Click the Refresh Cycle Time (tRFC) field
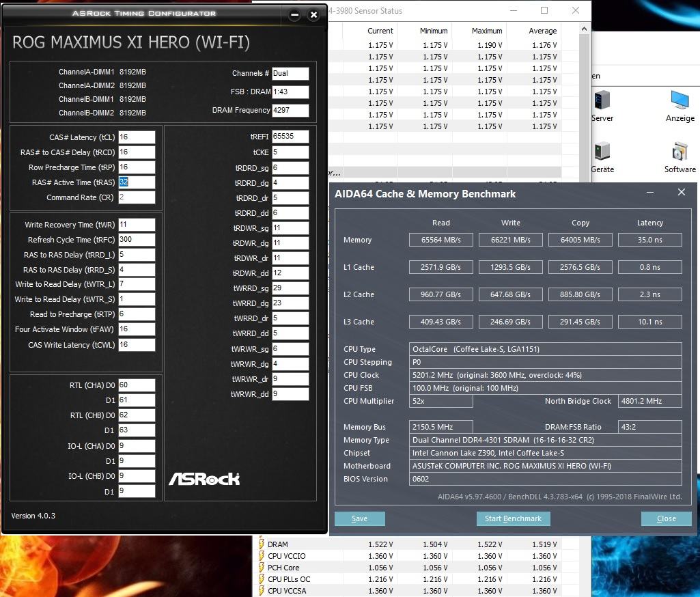This screenshot has height=597, width=700. (x=137, y=240)
